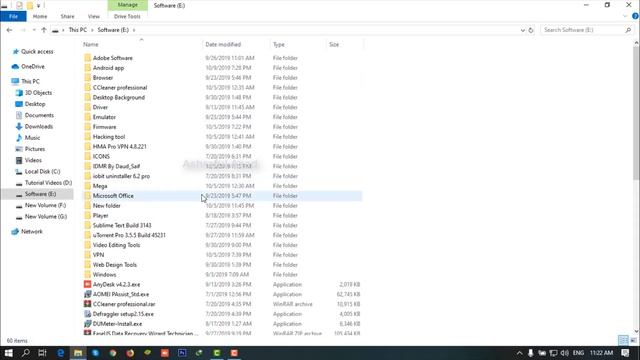Open Desktop in the sidebar

[35, 104]
